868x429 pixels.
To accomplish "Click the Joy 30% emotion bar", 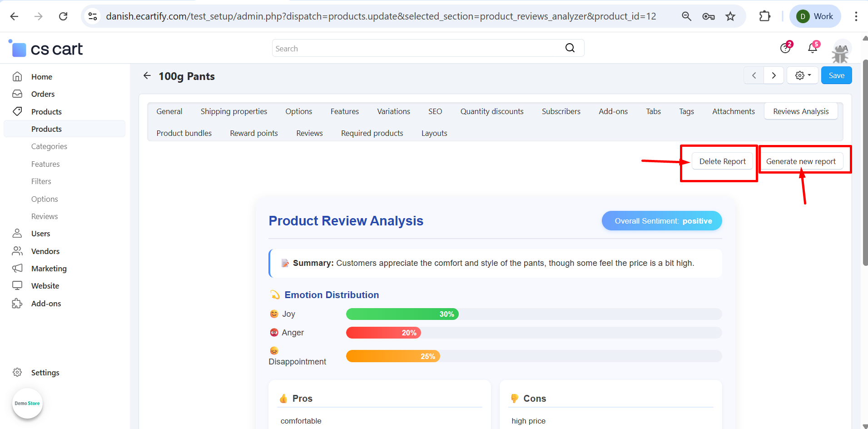I will pos(402,314).
